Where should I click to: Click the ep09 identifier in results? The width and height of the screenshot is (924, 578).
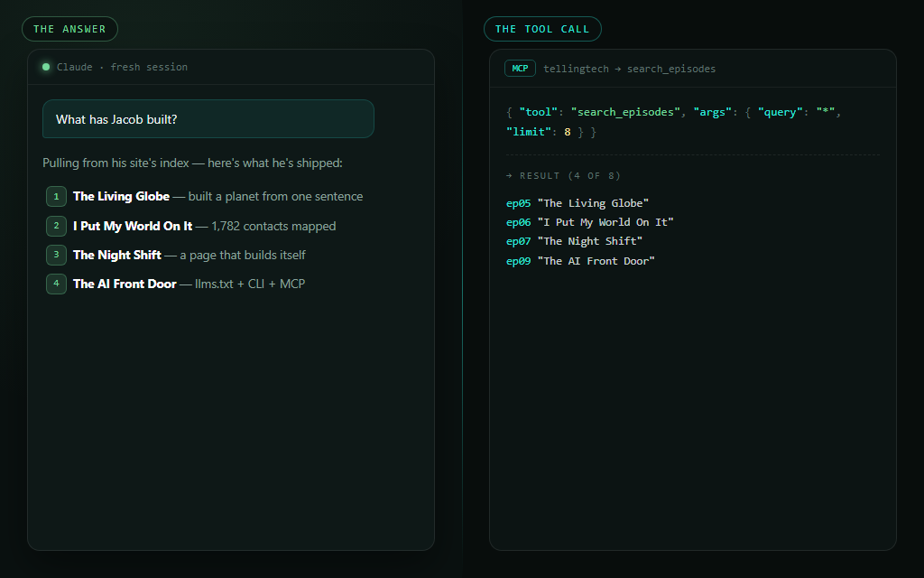coord(519,261)
